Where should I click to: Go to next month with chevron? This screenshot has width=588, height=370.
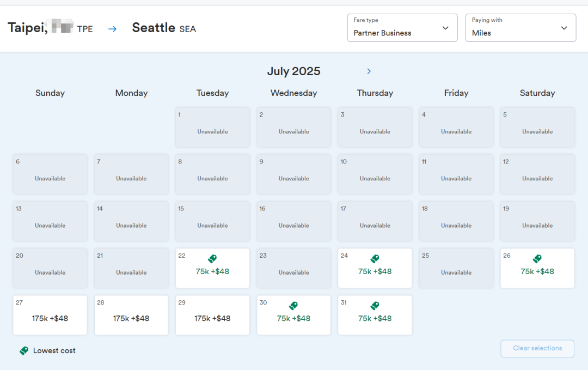point(369,71)
